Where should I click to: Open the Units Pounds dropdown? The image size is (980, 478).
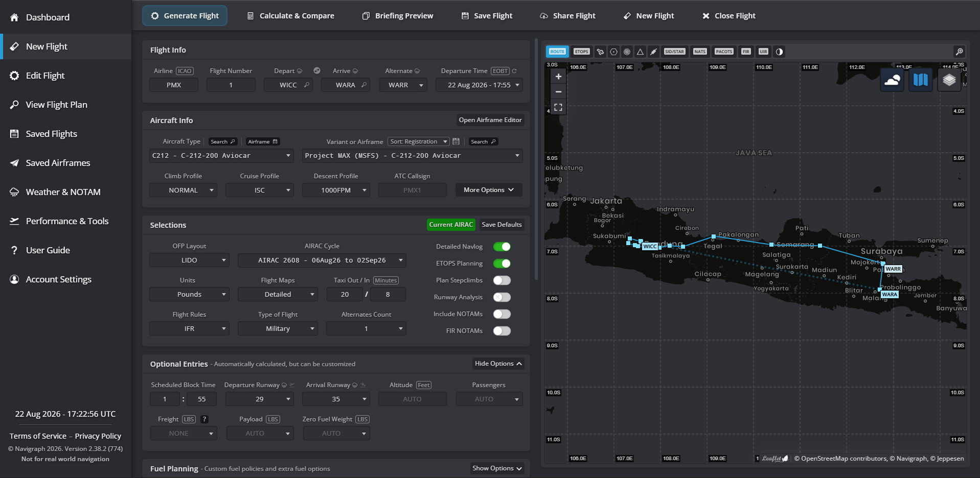189,295
